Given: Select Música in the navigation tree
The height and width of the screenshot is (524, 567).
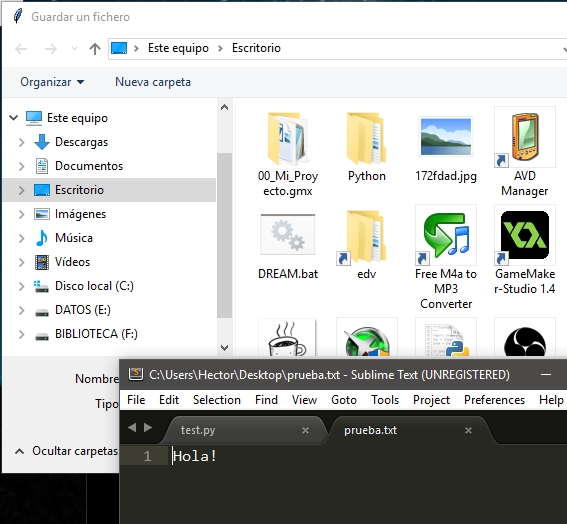Looking at the screenshot, I should coord(74,238).
